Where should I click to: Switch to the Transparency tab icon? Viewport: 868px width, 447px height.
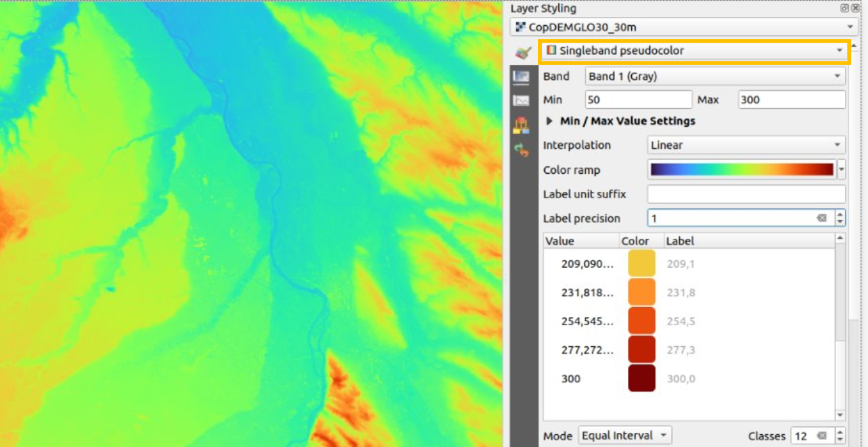[521, 77]
